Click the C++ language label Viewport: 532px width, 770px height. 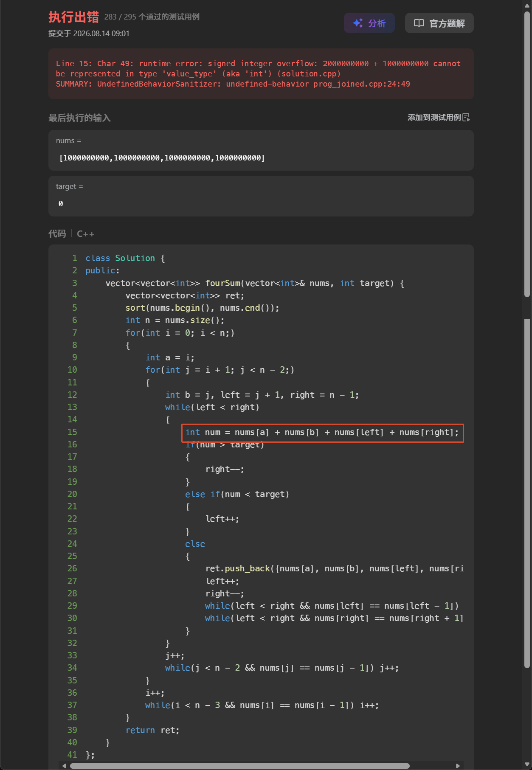[x=85, y=234]
